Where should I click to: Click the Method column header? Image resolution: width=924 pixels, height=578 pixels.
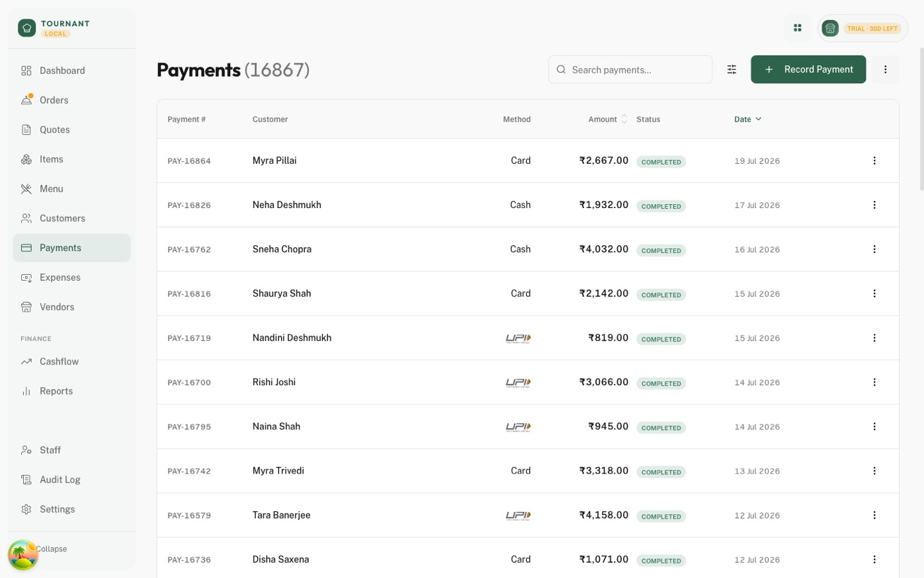click(x=517, y=120)
